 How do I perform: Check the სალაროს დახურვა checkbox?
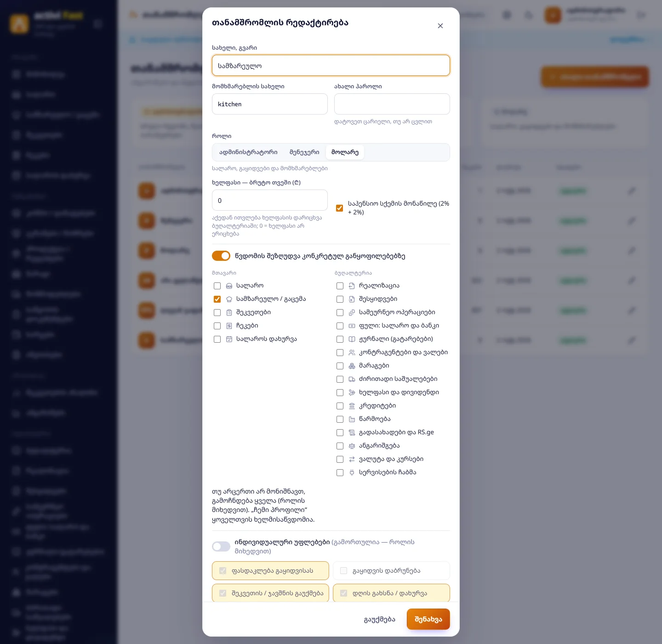[x=217, y=339]
